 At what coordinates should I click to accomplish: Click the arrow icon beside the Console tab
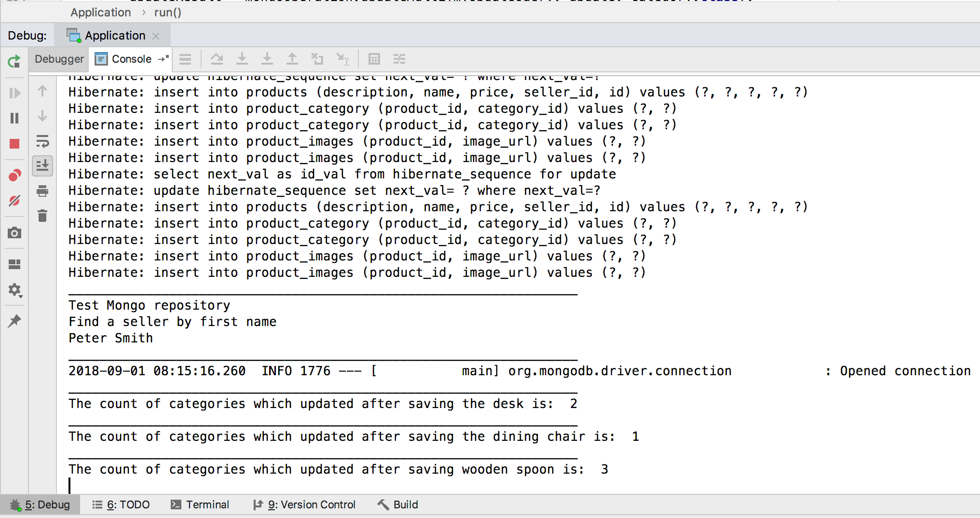pos(163,58)
